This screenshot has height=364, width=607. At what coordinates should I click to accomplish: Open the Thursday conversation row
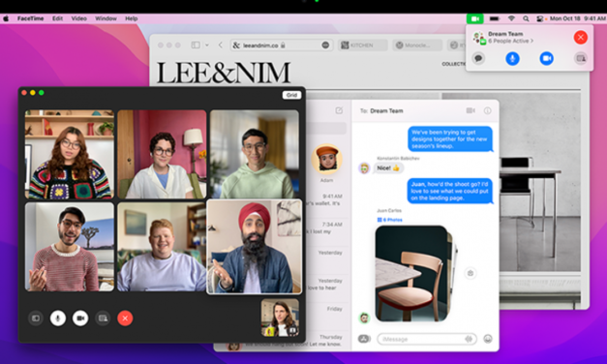click(283, 341)
